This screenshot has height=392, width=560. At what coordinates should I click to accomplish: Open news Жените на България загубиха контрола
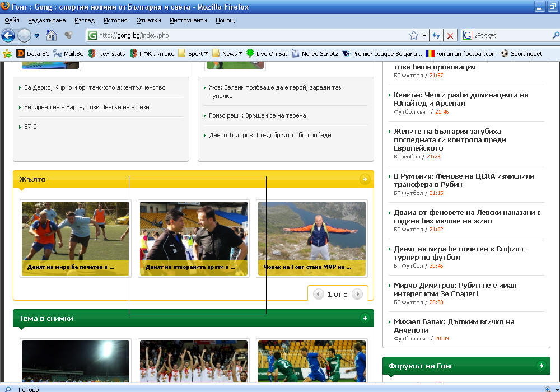(x=450, y=139)
